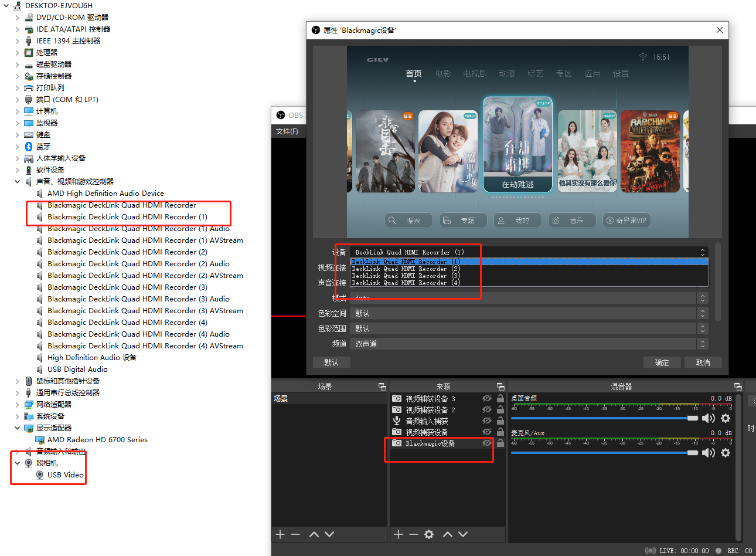
Task: Add a new source with the plus icon
Action: pyautogui.click(x=399, y=534)
